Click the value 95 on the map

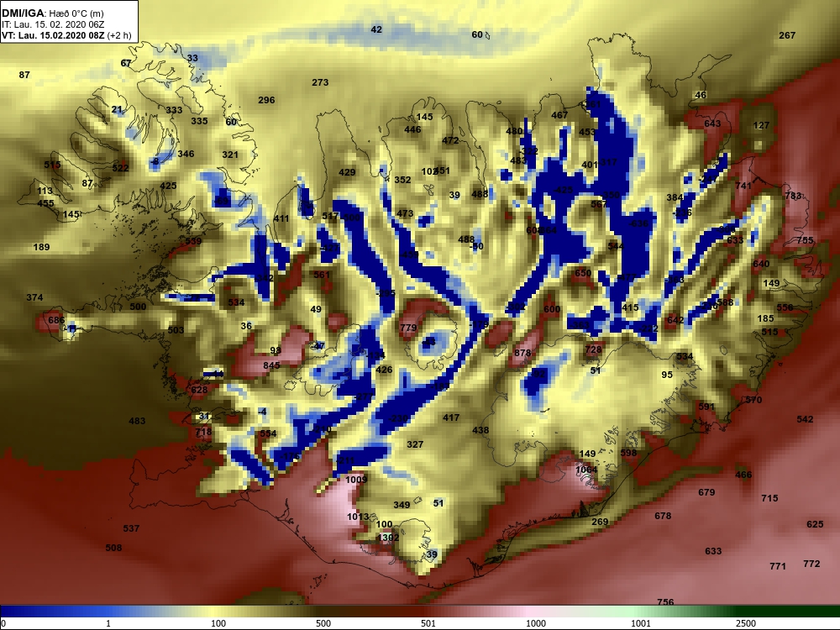(667, 375)
